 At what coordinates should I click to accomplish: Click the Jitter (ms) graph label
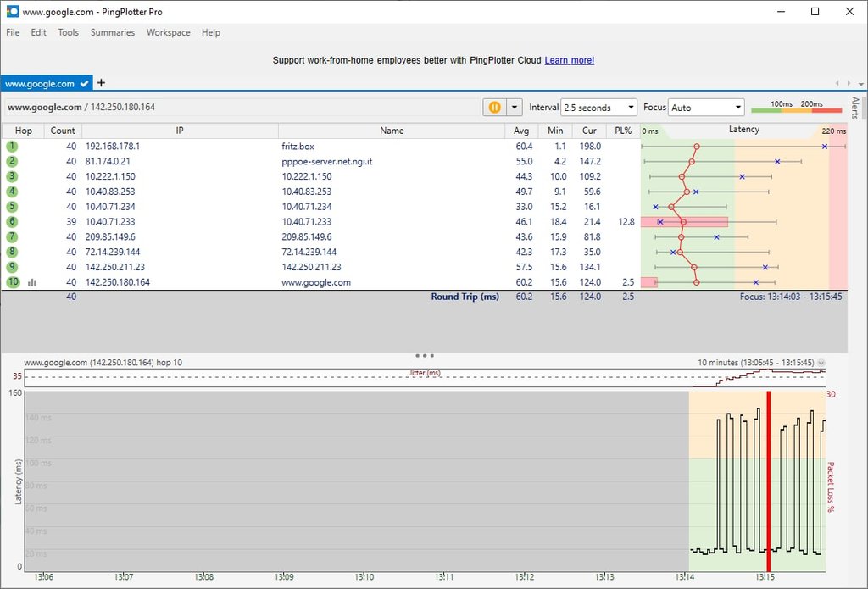tap(426, 373)
